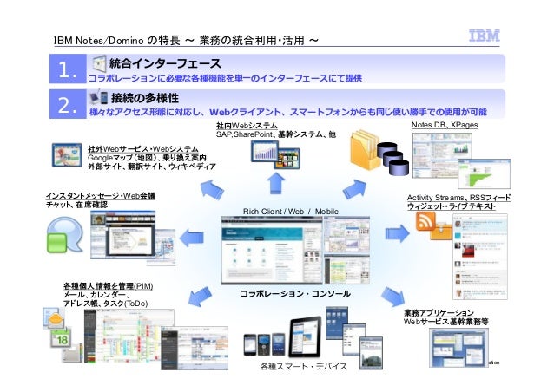Image resolution: width=554 pixels, height=392 pixels.
Task: Click the mobile screenshot showing a building photo
Action: [371, 353]
